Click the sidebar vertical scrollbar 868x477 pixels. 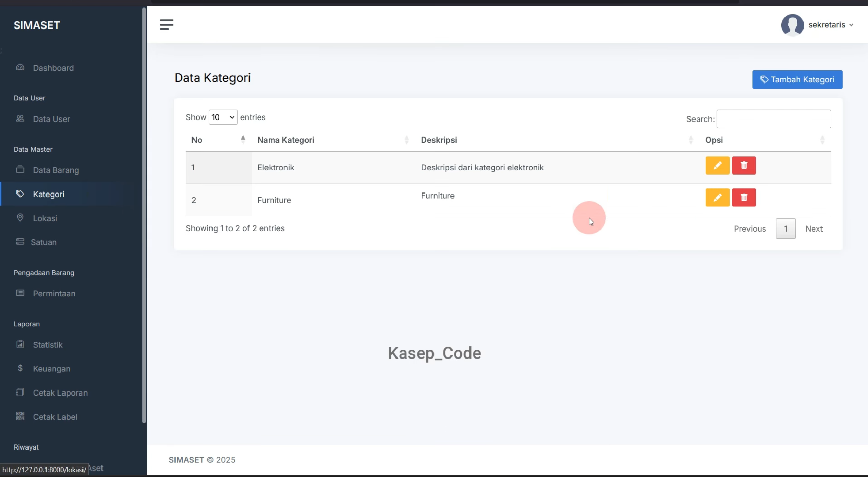point(144,215)
